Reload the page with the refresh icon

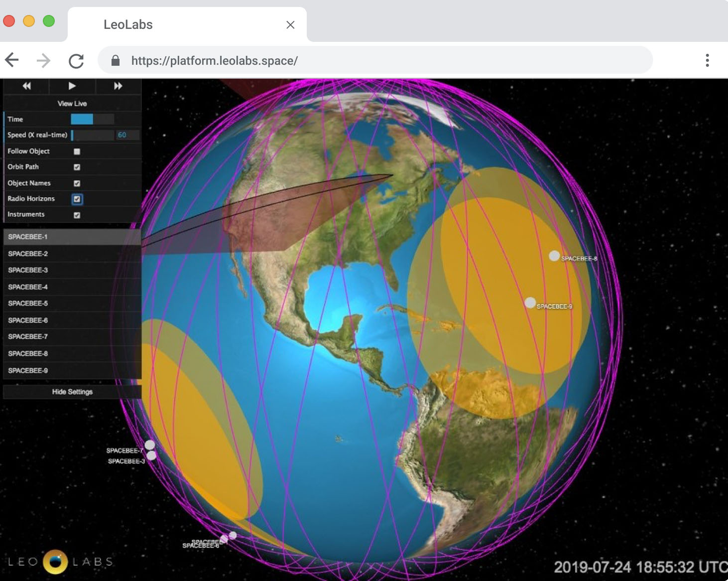(x=76, y=61)
